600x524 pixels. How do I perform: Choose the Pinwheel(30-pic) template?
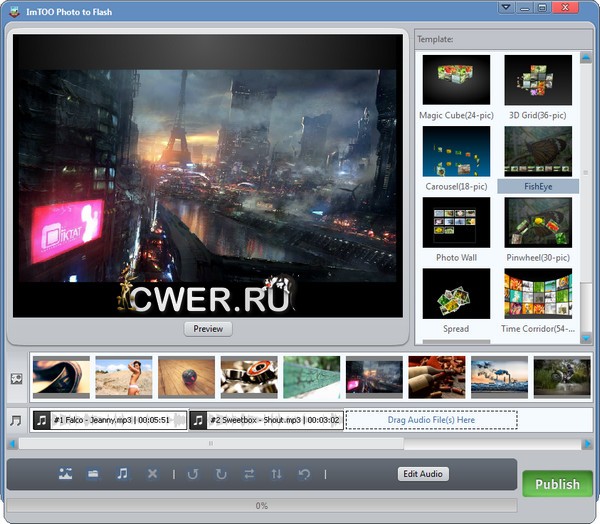click(x=539, y=229)
